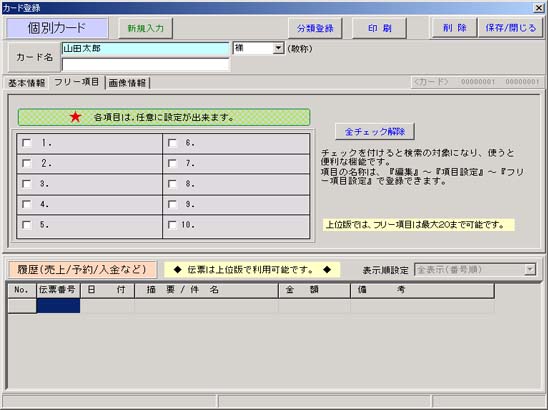The width and height of the screenshot is (548, 410).
Task: Open the 様 honorific dropdown
Action: click(278, 48)
